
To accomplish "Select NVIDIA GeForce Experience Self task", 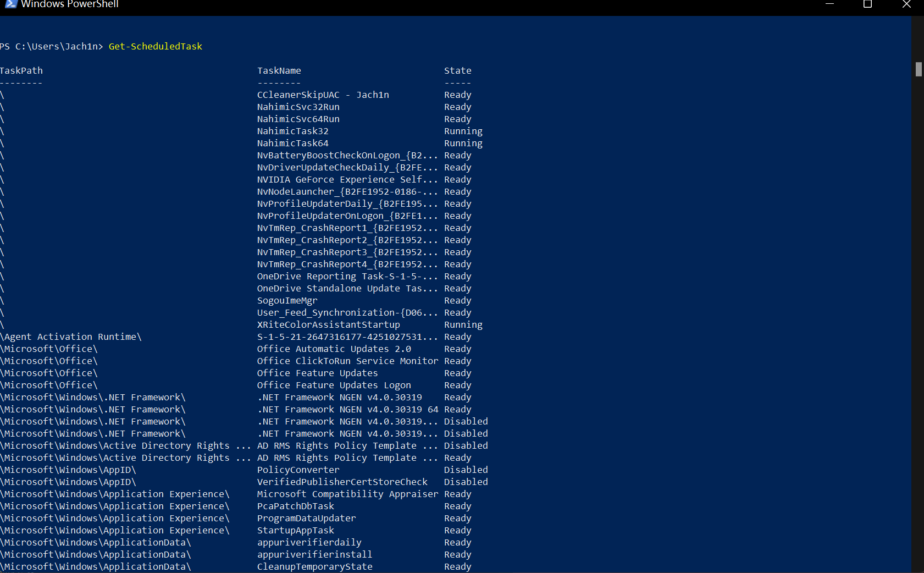I will click(348, 179).
